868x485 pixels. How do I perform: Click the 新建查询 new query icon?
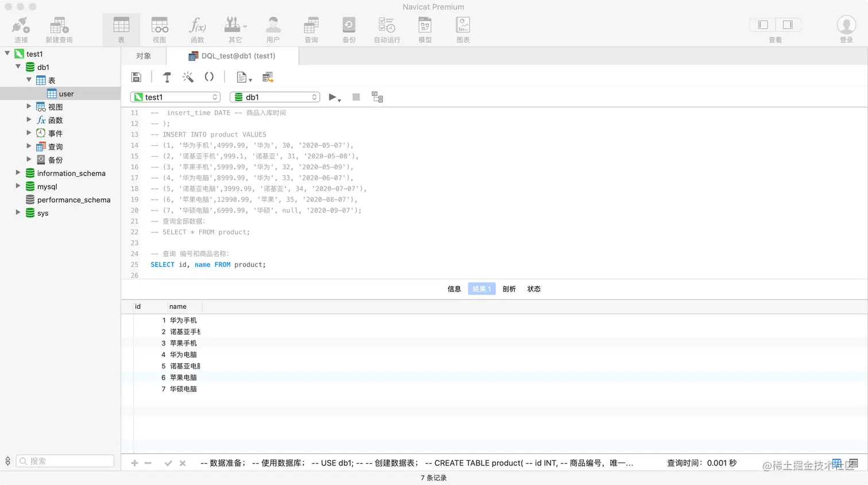(59, 30)
